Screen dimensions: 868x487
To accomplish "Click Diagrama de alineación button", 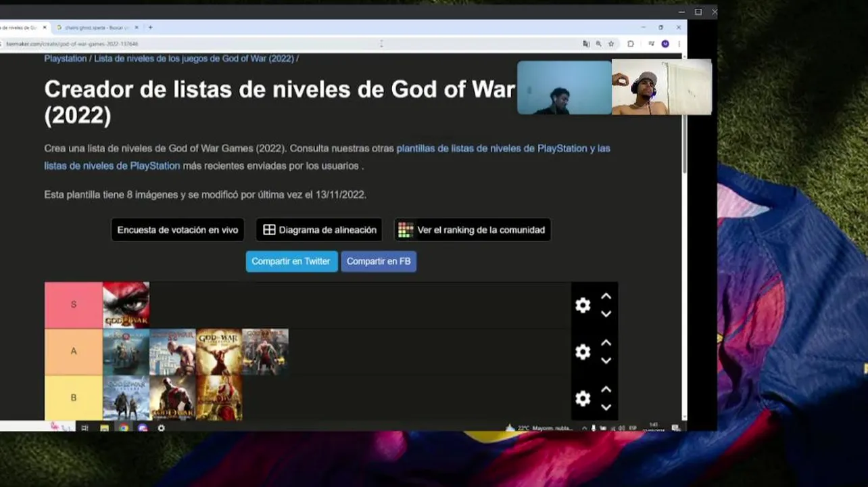I will 319,230.
